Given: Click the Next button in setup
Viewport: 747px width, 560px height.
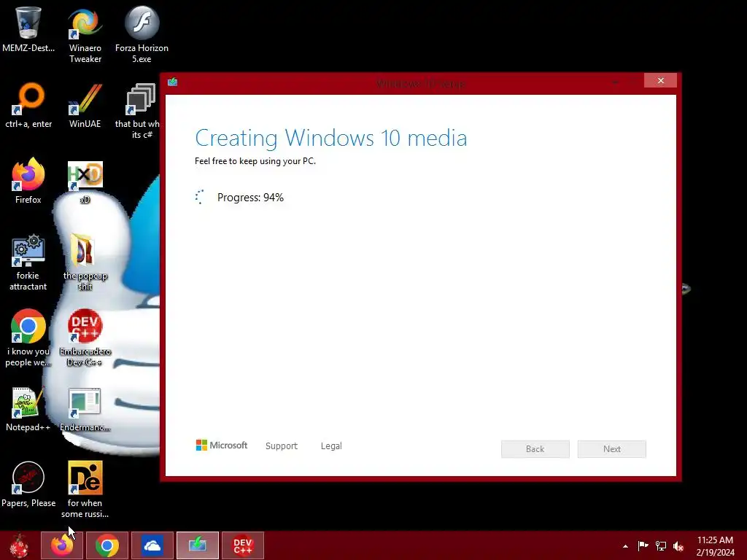Looking at the screenshot, I should [x=612, y=449].
